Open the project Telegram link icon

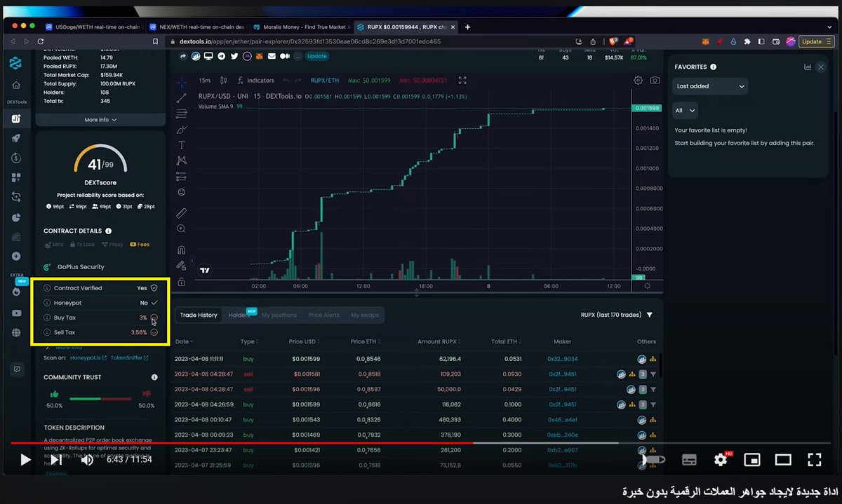click(222, 56)
